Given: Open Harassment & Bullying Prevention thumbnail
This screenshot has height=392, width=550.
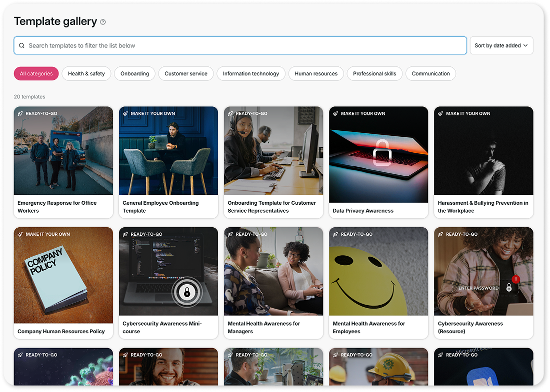Looking at the screenshot, I should pyautogui.click(x=483, y=151).
